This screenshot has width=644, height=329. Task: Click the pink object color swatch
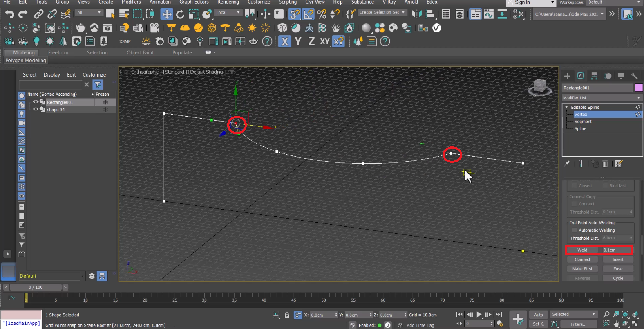(x=639, y=88)
